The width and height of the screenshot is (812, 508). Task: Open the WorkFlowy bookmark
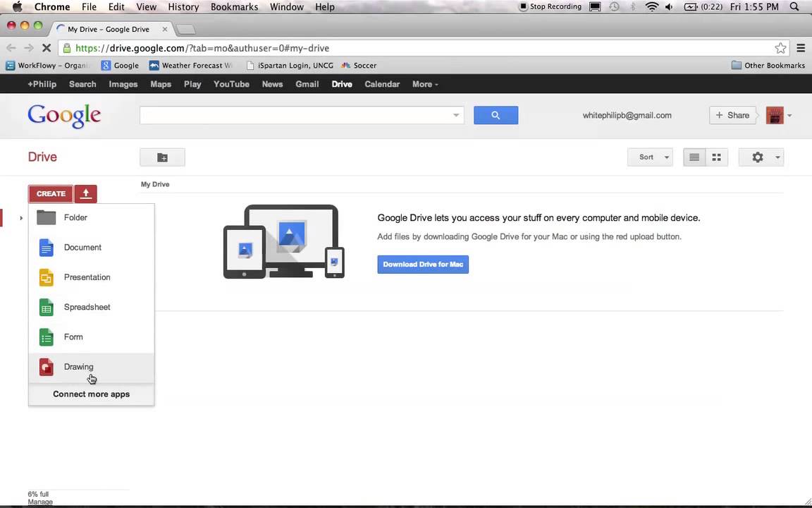point(48,66)
